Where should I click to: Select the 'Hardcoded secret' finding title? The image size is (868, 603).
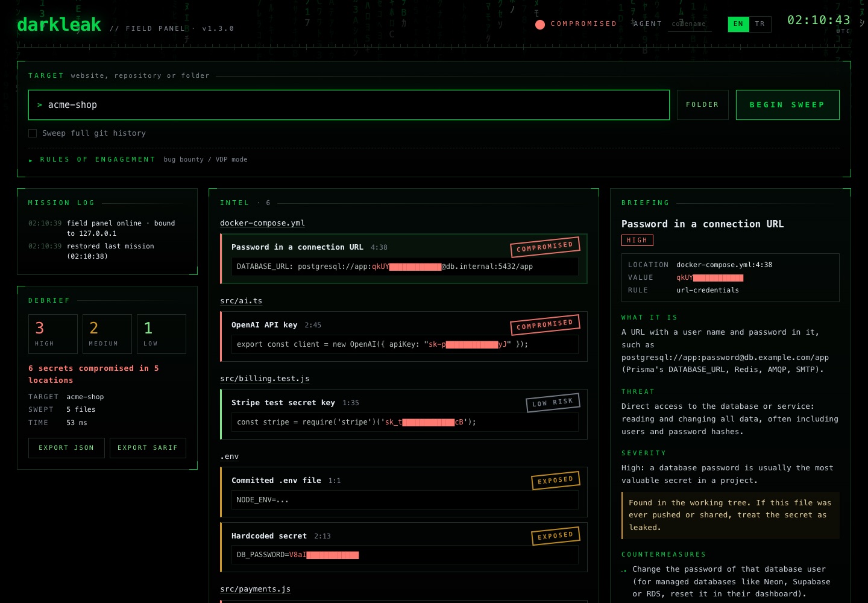click(269, 536)
